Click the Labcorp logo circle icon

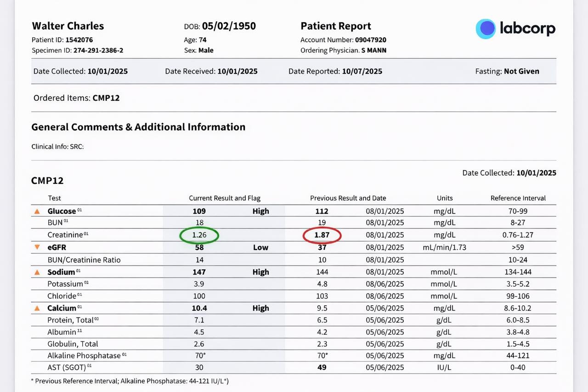click(486, 28)
